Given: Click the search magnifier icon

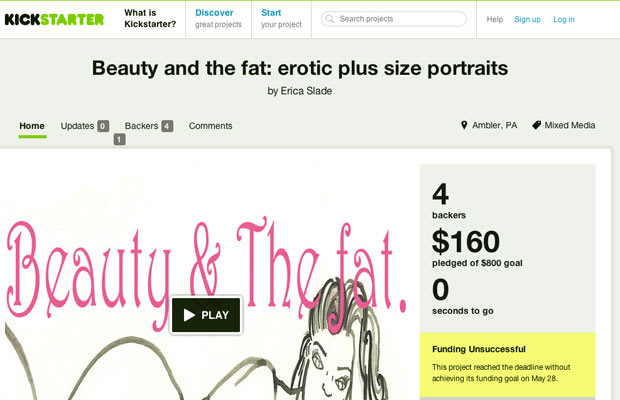Looking at the screenshot, I should (x=330, y=19).
